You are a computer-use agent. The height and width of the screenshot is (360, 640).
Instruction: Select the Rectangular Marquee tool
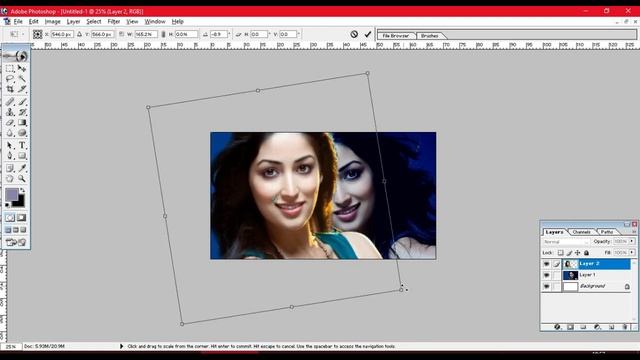tap(10, 68)
